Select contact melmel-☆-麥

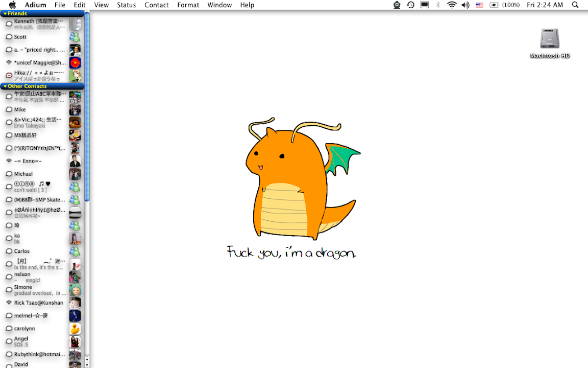42,316
